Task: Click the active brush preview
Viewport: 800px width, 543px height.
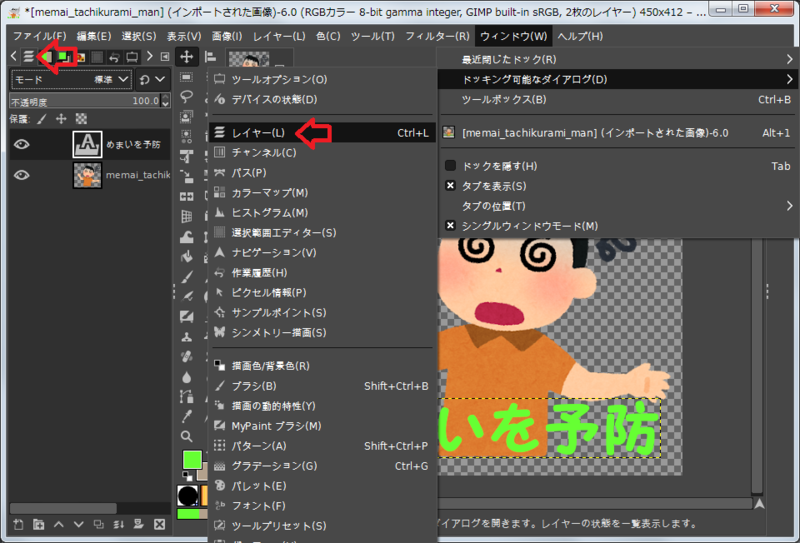Action: (188, 495)
